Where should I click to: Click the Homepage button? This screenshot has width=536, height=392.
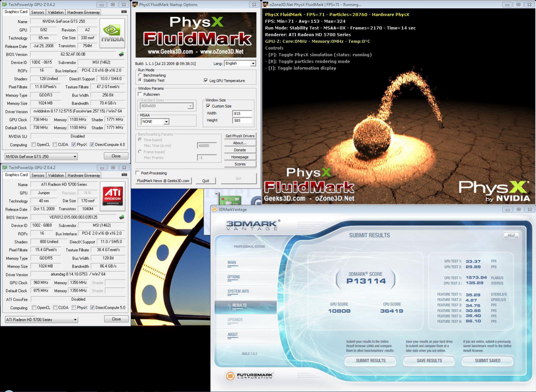pos(240,157)
